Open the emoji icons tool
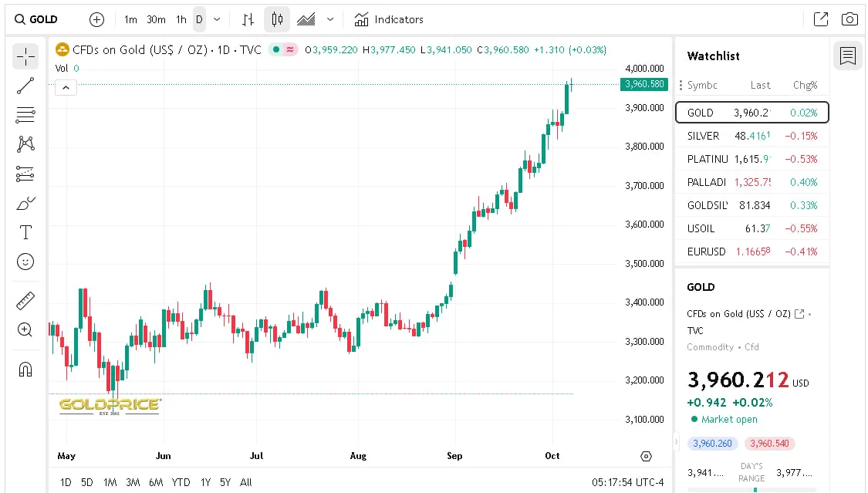This screenshot has height=493, width=868. coord(25,262)
